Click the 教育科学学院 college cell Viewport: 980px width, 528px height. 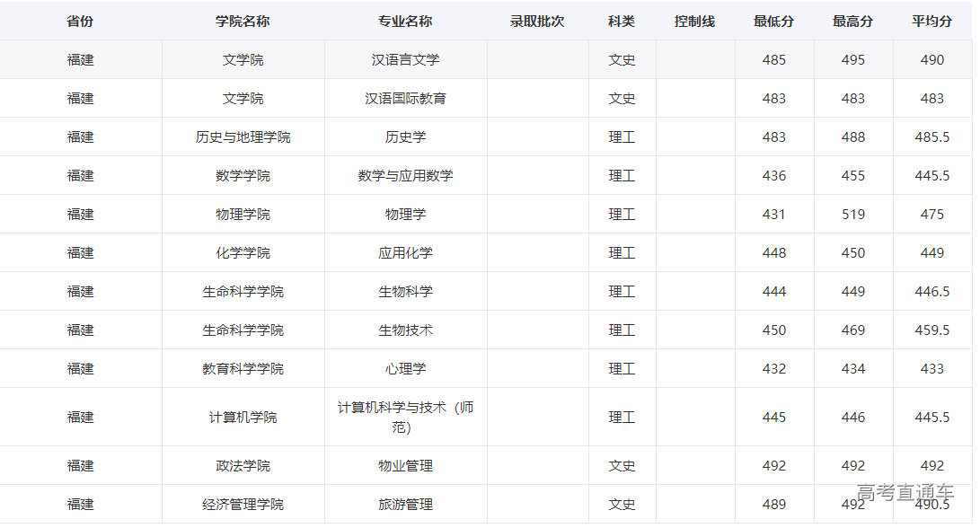[243, 368]
